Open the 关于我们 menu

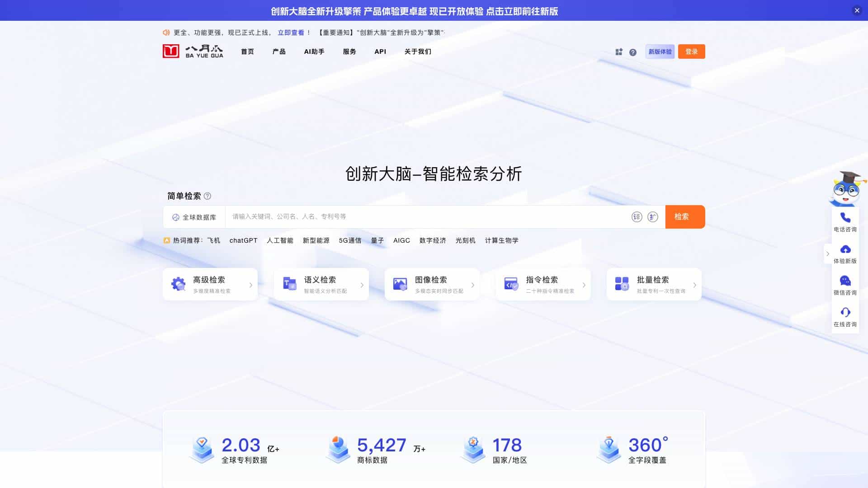point(418,52)
